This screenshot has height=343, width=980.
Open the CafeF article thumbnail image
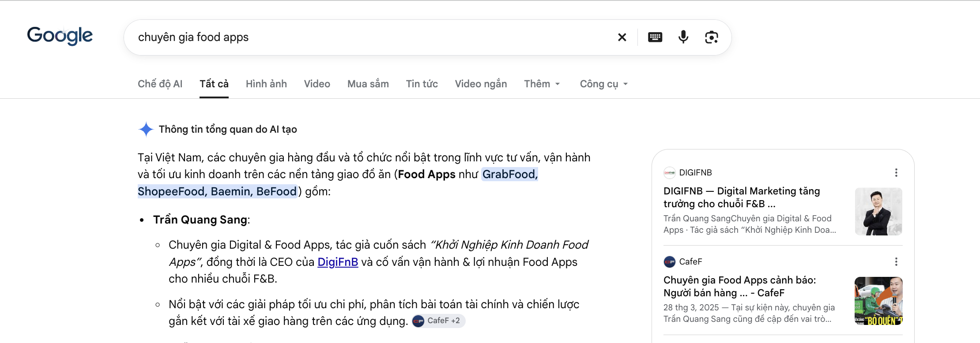coord(878,301)
